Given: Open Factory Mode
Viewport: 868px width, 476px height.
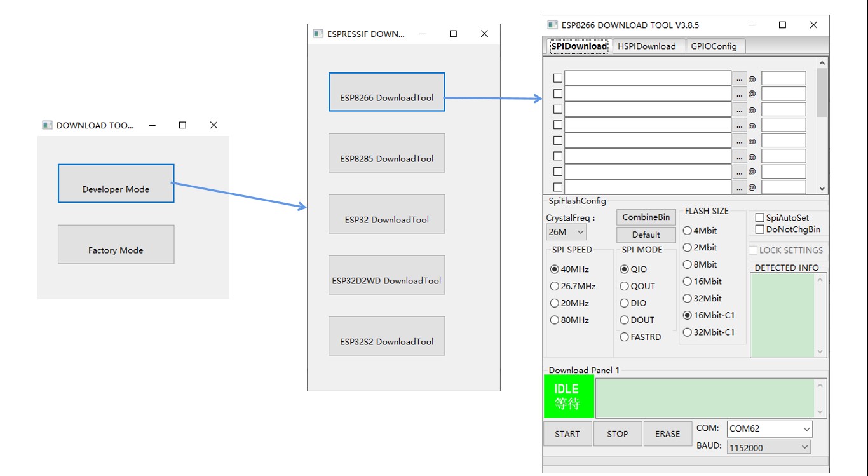Looking at the screenshot, I should [x=116, y=245].
